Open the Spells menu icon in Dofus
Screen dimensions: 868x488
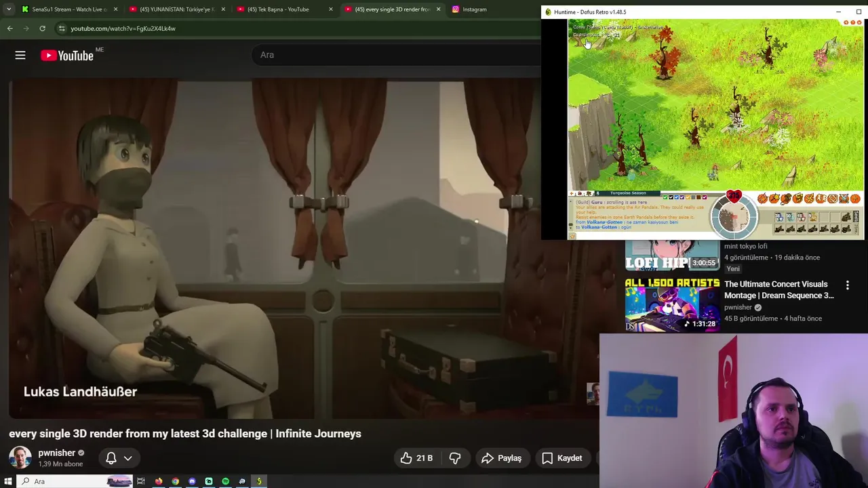(x=774, y=199)
